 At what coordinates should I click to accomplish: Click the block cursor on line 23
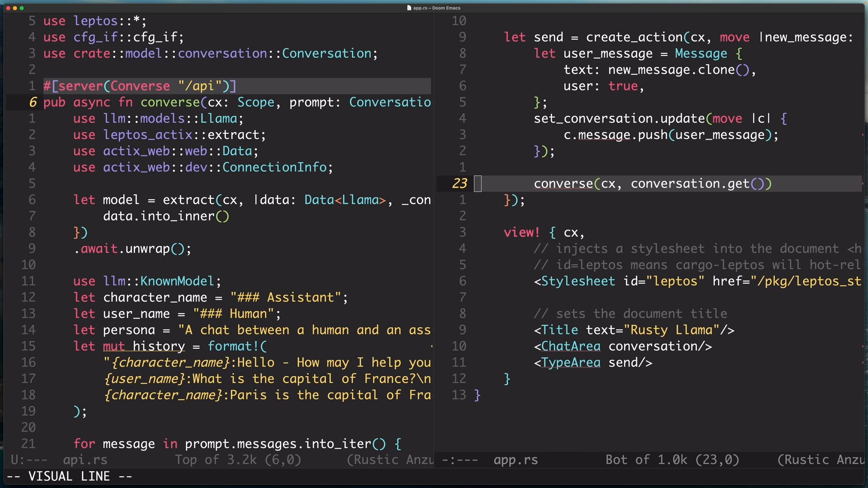coord(477,184)
